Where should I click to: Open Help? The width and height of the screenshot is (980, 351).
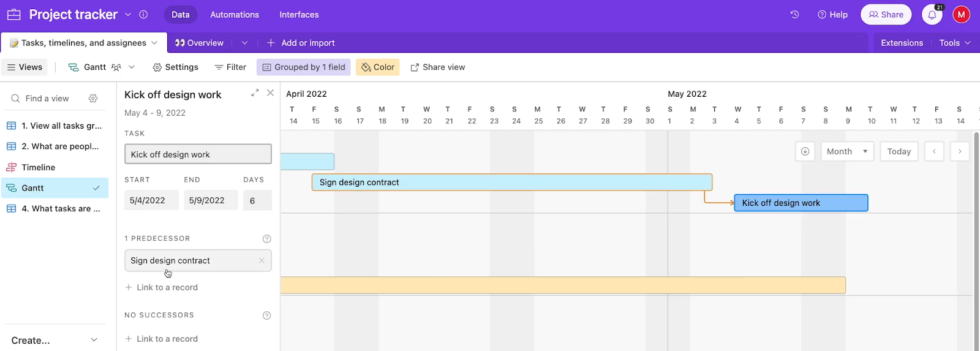tap(832, 15)
